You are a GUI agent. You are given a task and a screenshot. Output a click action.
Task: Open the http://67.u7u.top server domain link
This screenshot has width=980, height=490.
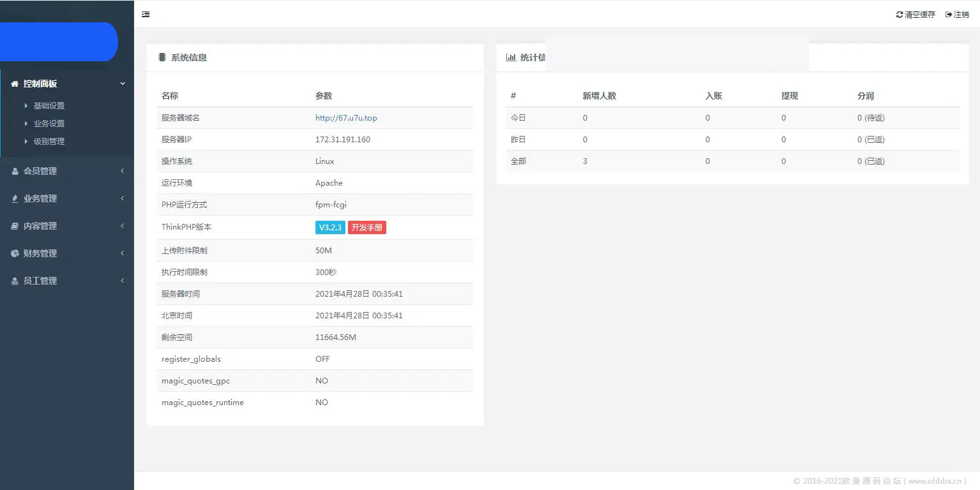[346, 118]
